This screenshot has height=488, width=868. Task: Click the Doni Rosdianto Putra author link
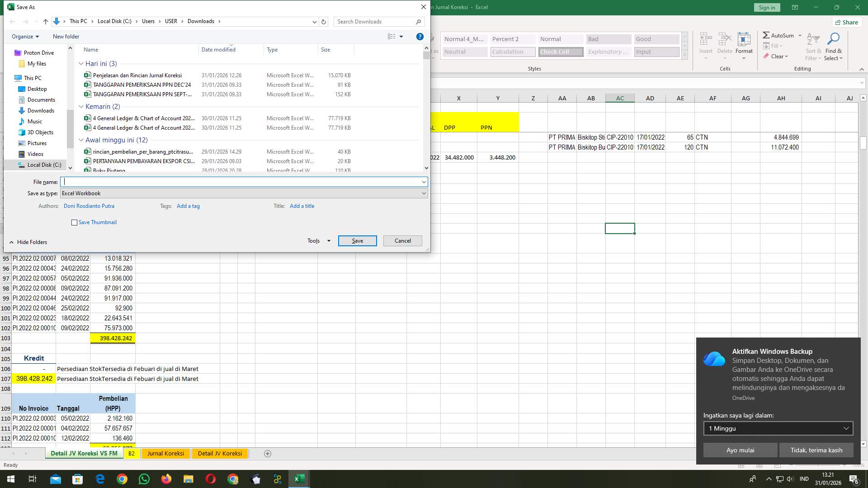point(89,206)
